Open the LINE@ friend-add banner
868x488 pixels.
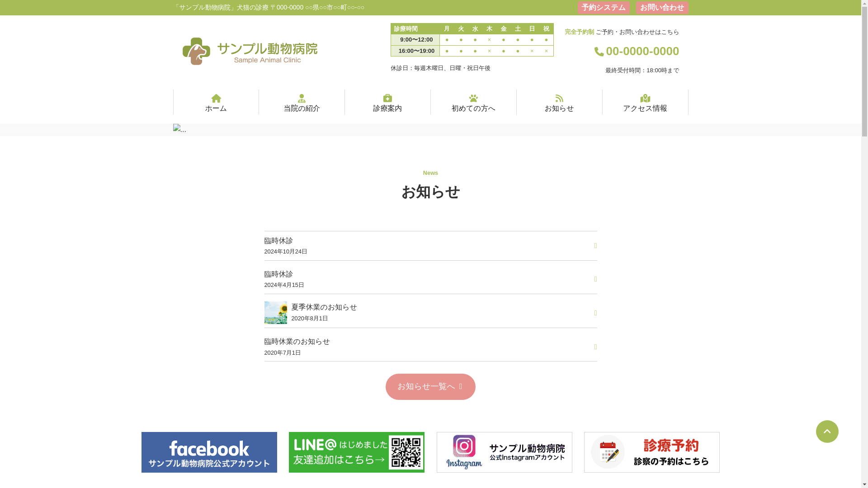tap(357, 452)
